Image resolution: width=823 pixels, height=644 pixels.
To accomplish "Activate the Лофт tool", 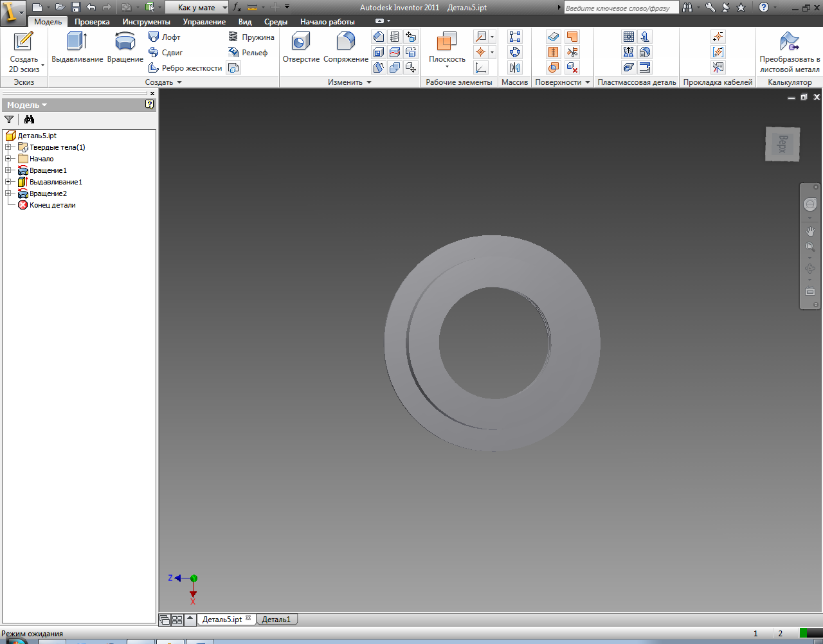I will pos(165,37).
